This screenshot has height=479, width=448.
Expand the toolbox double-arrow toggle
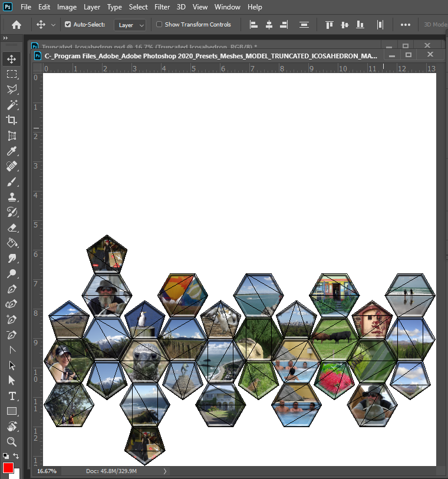click(x=5, y=38)
